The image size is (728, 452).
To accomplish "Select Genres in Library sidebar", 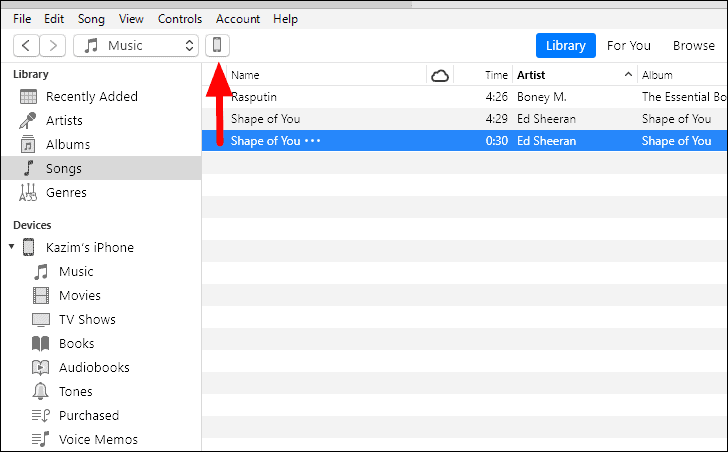I will click(x=66, y=192).
